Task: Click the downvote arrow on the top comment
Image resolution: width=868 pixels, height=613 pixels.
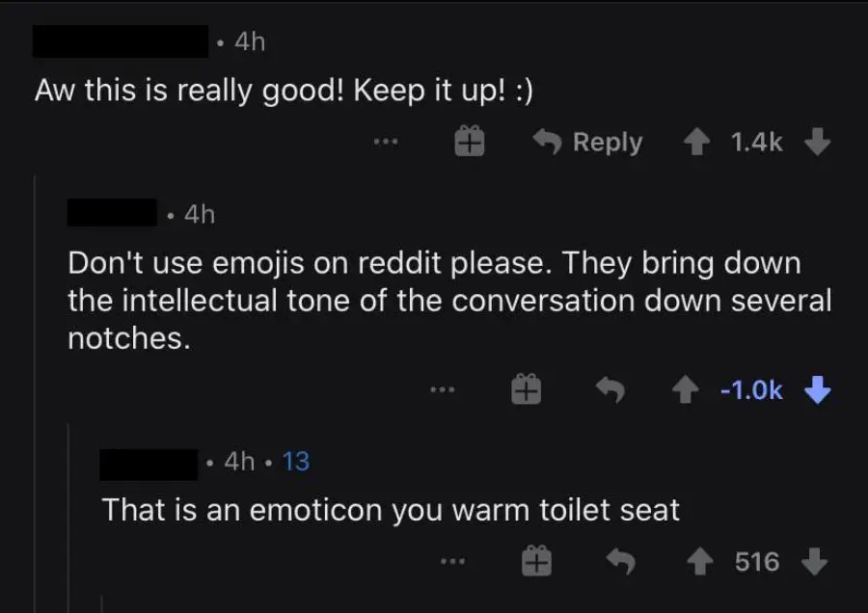Action: pyautogui.click(x=818, y=141)
